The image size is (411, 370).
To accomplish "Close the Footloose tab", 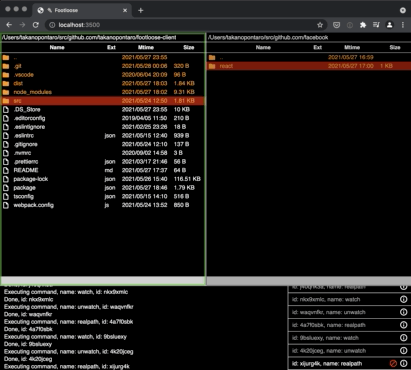I will (125, 10).
